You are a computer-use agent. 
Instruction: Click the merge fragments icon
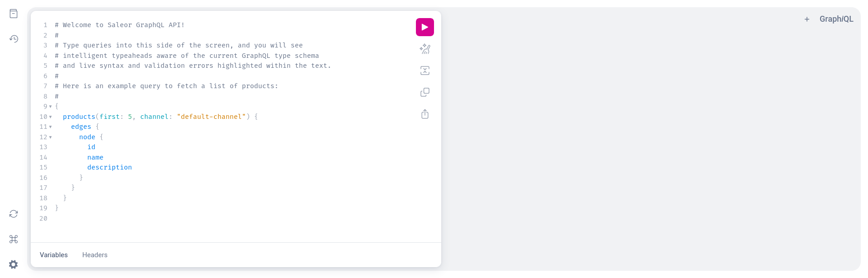[425, 71]
